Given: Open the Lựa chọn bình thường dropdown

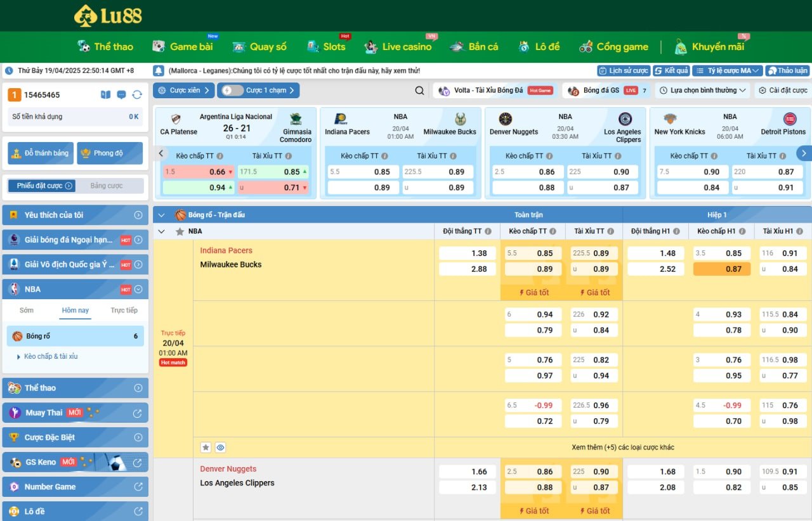Looking at the screenshot, I should 702,91.
